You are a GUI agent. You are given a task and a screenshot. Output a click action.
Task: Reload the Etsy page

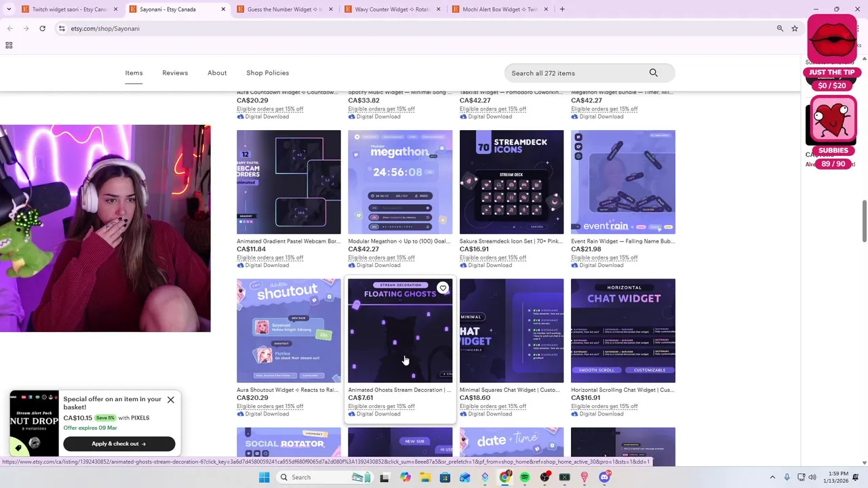pos(42,28)
